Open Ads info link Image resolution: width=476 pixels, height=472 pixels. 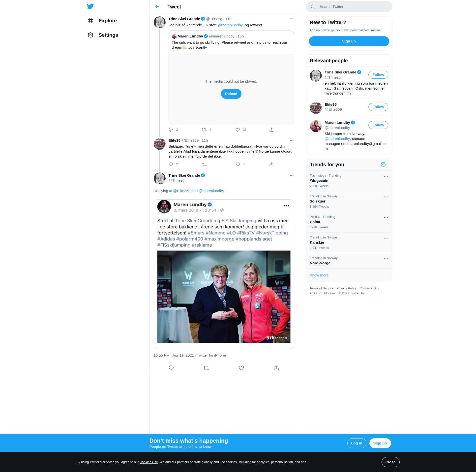315,293
